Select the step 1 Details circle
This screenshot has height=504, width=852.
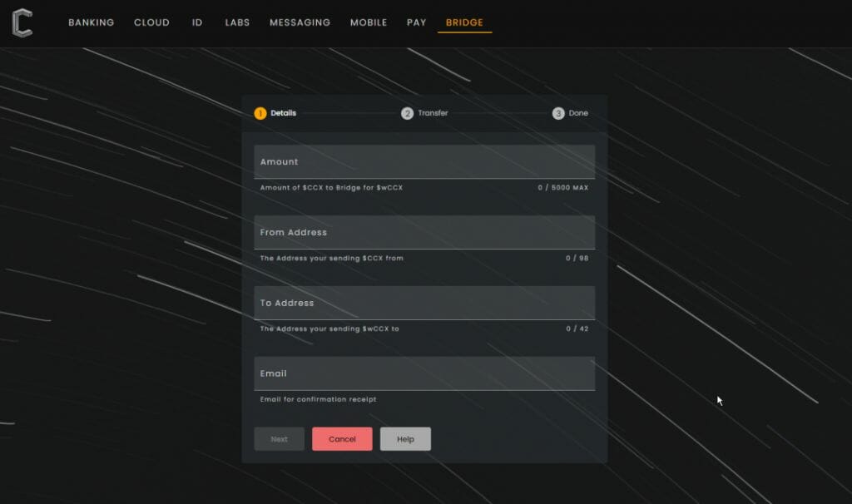(260, 113)
